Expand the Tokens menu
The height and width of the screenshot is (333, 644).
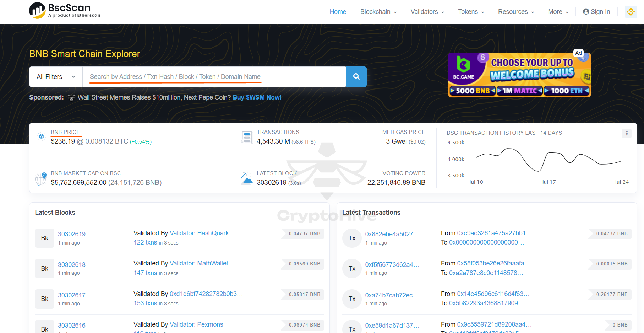coord(471,12)
